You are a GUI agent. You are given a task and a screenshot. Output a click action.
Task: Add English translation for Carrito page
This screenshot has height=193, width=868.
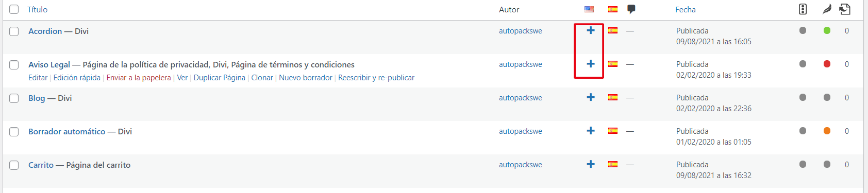[591, 164]
